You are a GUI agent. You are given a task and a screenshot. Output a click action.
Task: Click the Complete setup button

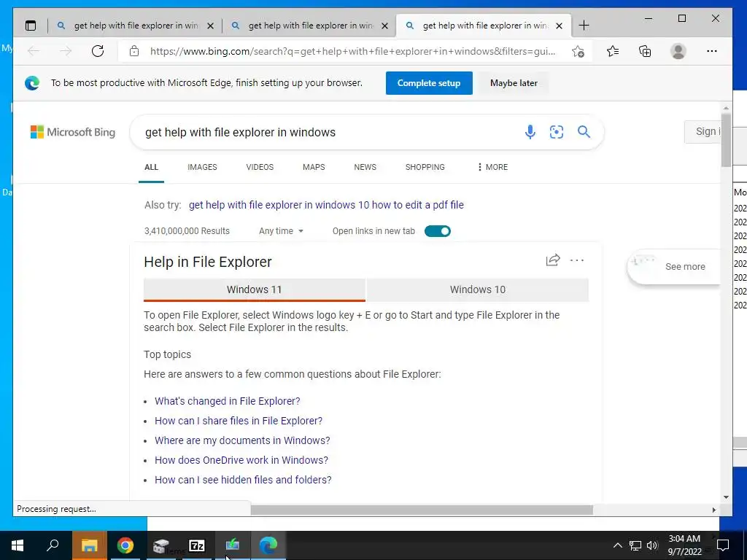point(429,83)
